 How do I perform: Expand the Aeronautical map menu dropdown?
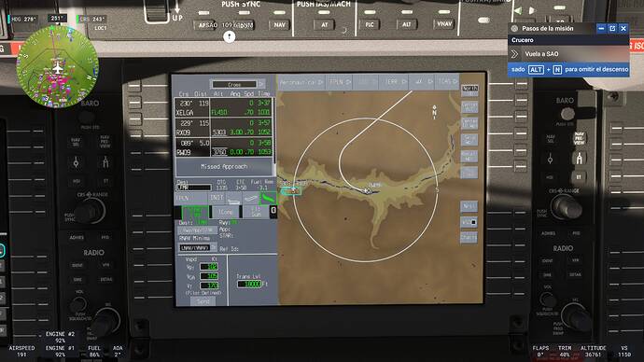click(301, 82)
